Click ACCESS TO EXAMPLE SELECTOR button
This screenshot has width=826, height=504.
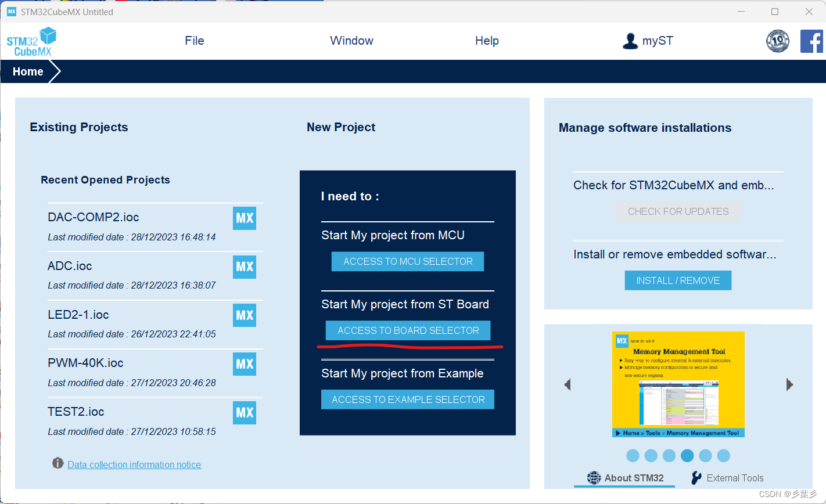click(408, 399)
